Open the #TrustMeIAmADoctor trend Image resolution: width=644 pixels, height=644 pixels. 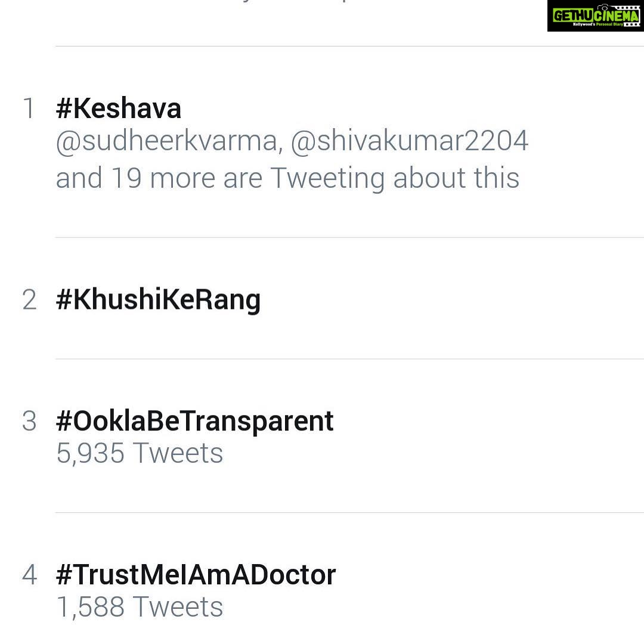(196, 575)
